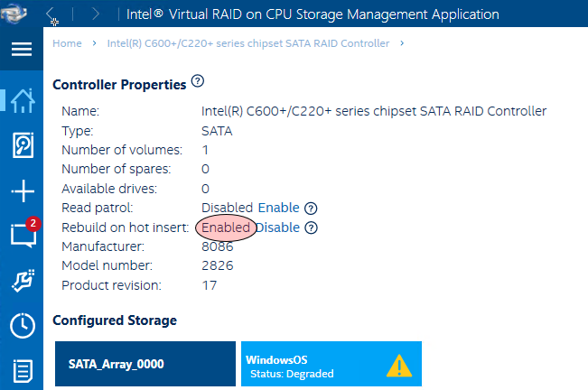Click Read patrol help icon
This screenshot has width=588, height=390.
pyautogui.click(x=311, y=209)
